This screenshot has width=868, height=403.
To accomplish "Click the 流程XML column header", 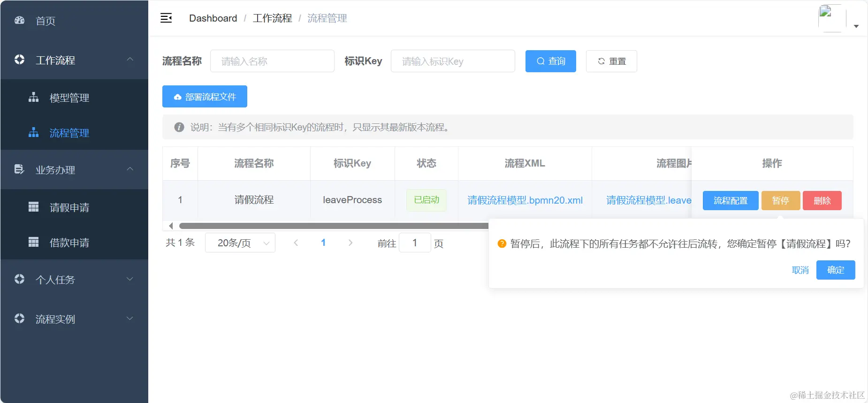I will [525, 163].
